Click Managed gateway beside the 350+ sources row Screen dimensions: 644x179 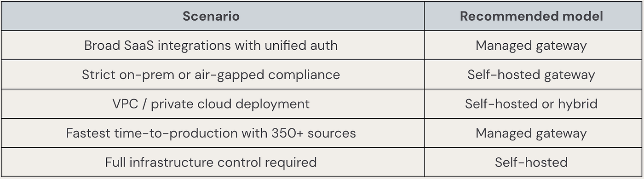pyautogui.click(x=531, y=133)
